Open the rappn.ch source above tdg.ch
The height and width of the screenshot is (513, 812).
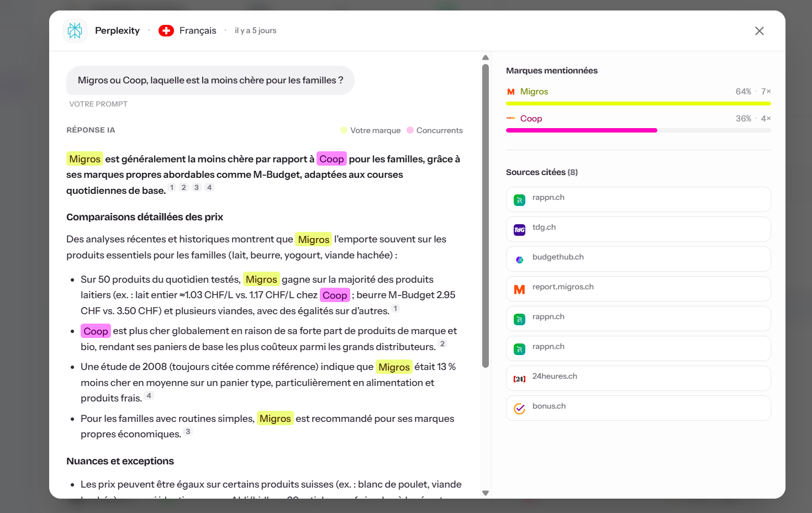point(639,199)
